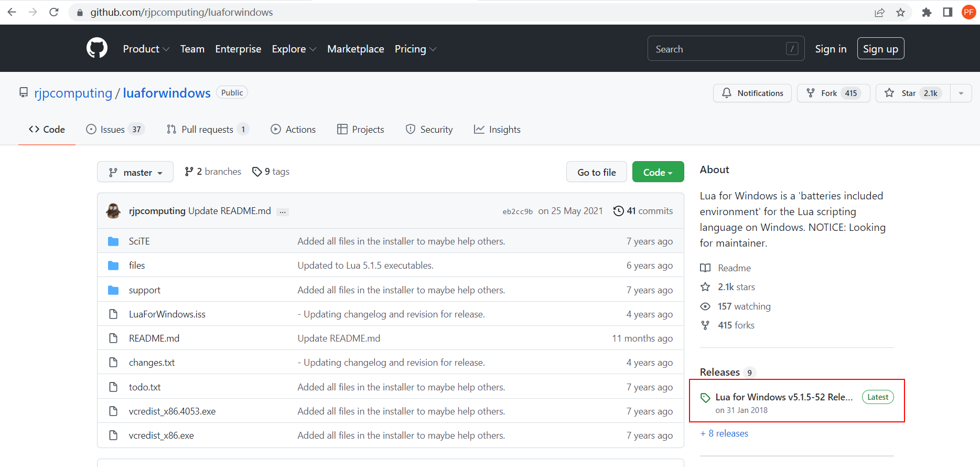Open the master branch selector

[135, 172]
